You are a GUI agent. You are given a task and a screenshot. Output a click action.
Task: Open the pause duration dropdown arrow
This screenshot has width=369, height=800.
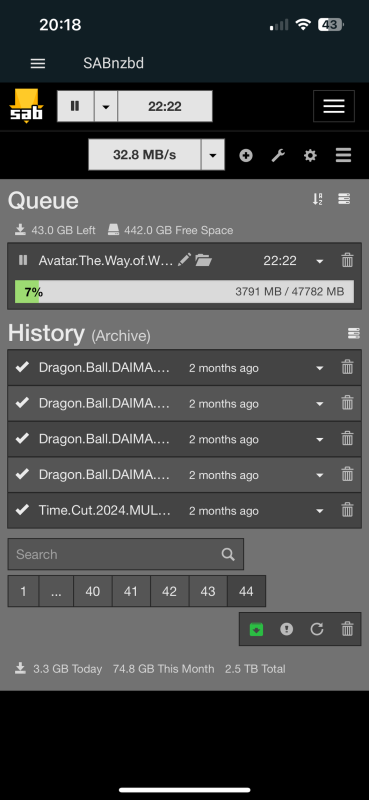(106, 106)
